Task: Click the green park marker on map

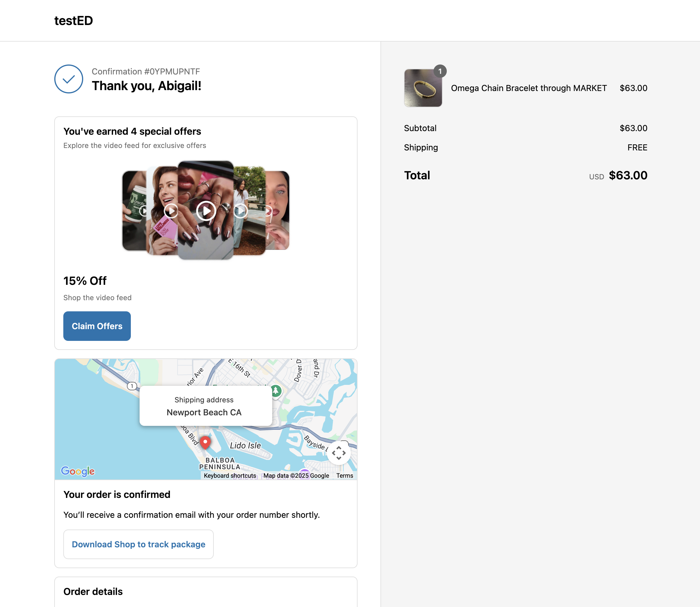Action: coord(276,391)
